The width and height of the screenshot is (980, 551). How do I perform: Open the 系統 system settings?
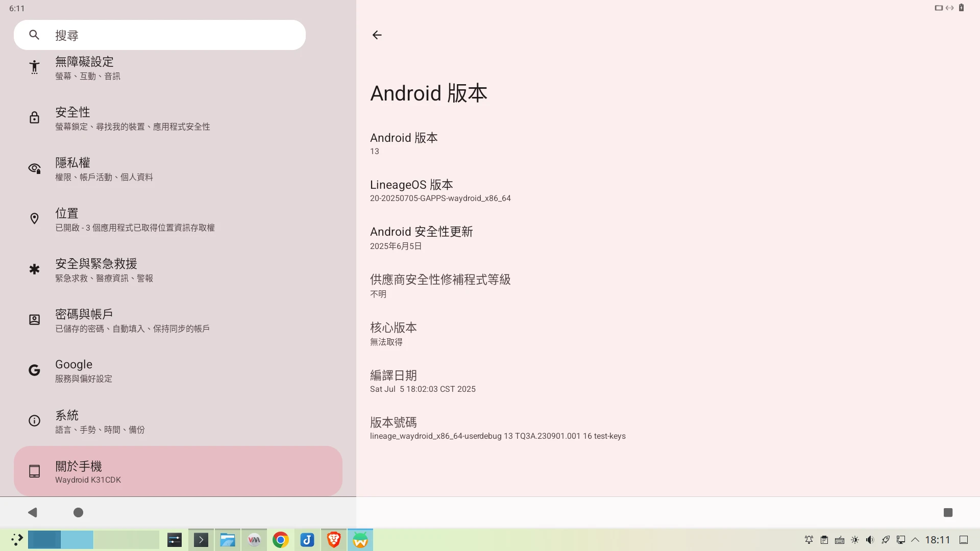point(178,421)
